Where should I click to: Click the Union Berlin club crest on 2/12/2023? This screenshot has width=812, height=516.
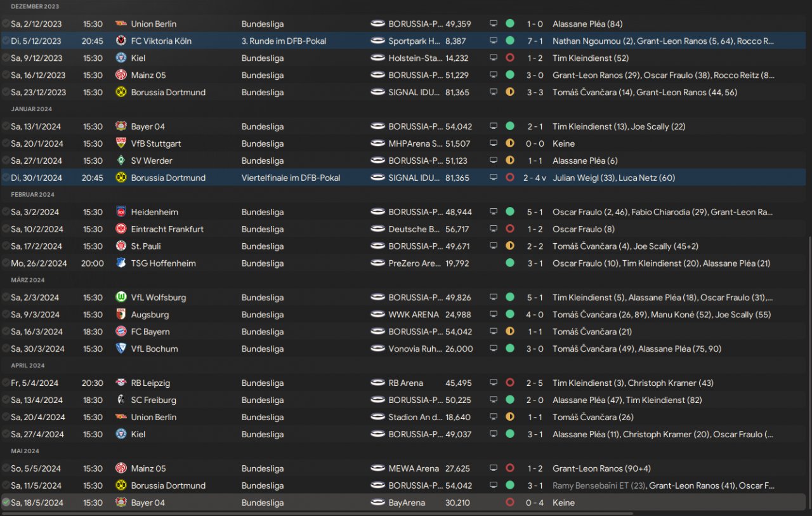coord(121,24)
